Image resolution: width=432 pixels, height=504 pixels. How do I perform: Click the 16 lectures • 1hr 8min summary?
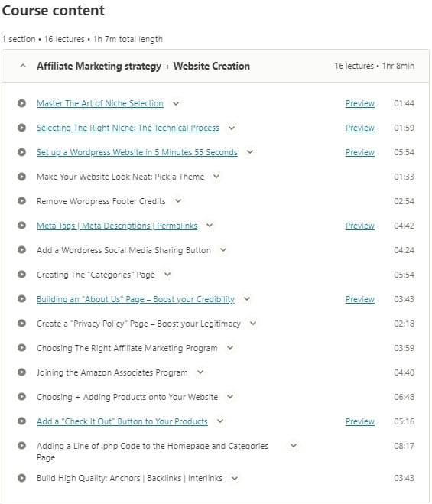tap(375, 66)
